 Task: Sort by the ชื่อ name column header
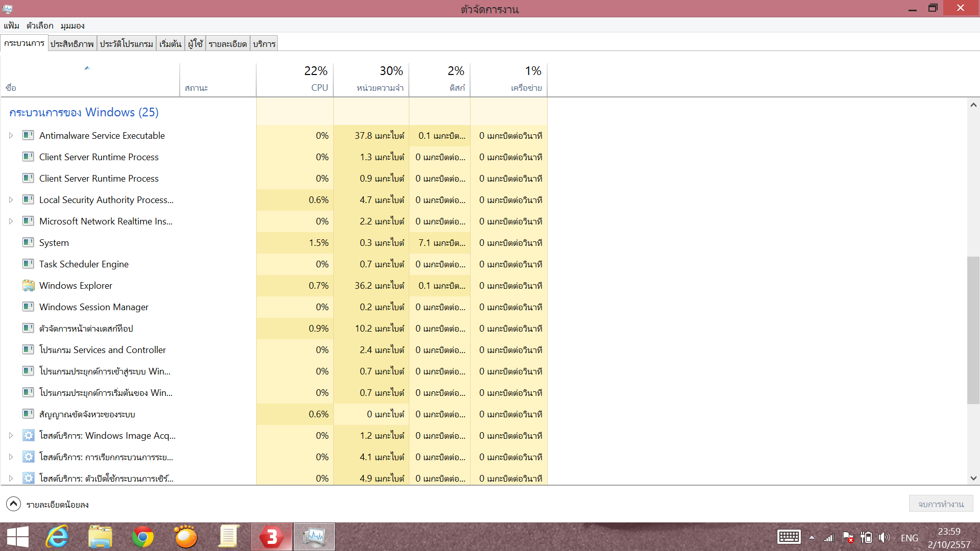click(x=90, y=79)
